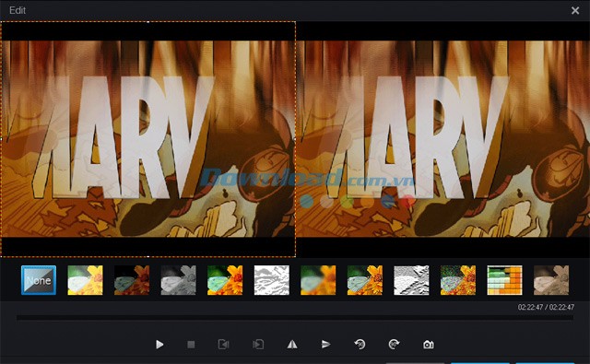The width and height of the screenshot is (590, 364).
Task: Apply the white pencil sketch effect
Action: click(272, 280)
